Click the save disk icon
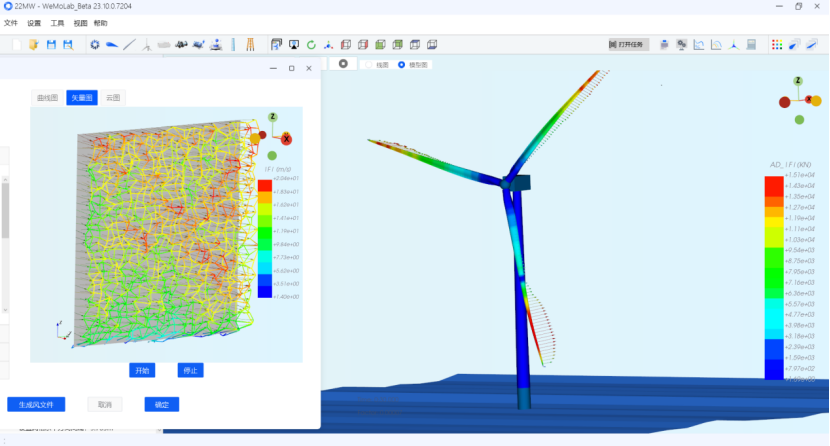This screenshot has height=446, width=830. [x=51, y=45]
